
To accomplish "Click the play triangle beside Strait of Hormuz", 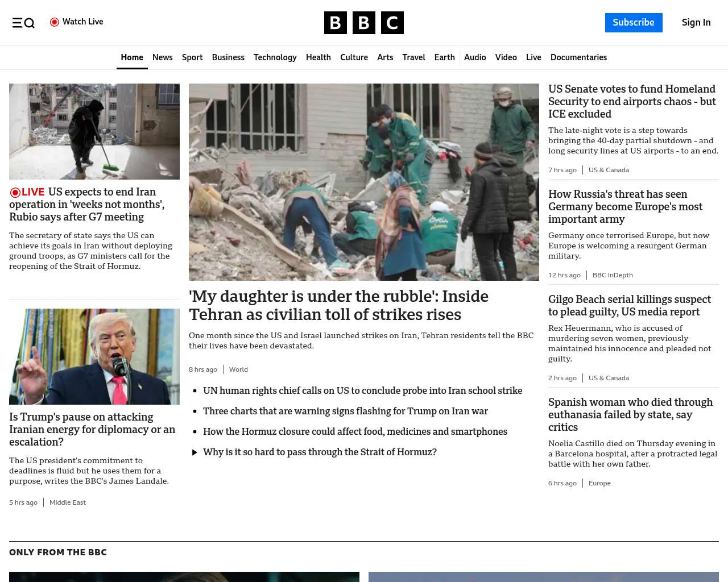I will point(195,452).
